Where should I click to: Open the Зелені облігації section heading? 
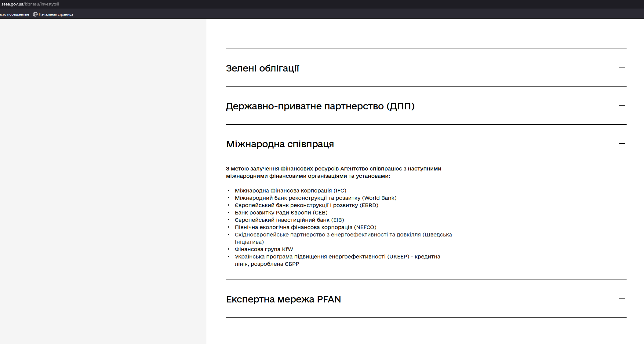262,68
